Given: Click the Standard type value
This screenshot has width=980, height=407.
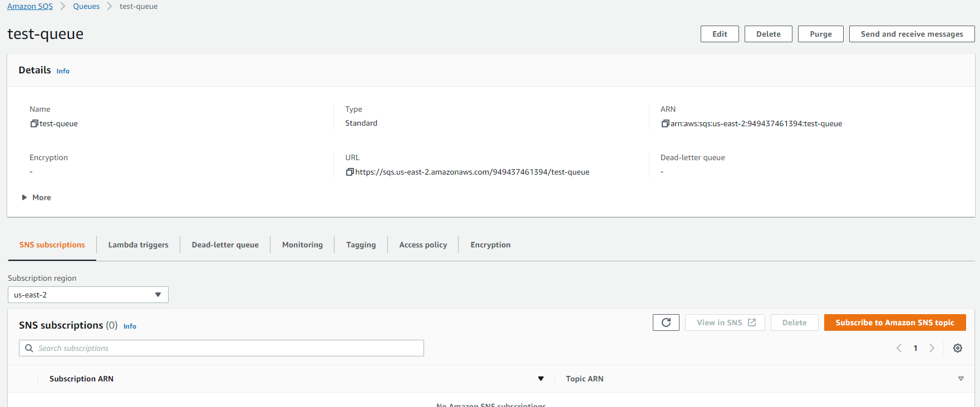Looking at the screenshot, I should pyautogui.click(x=361, y=123).
